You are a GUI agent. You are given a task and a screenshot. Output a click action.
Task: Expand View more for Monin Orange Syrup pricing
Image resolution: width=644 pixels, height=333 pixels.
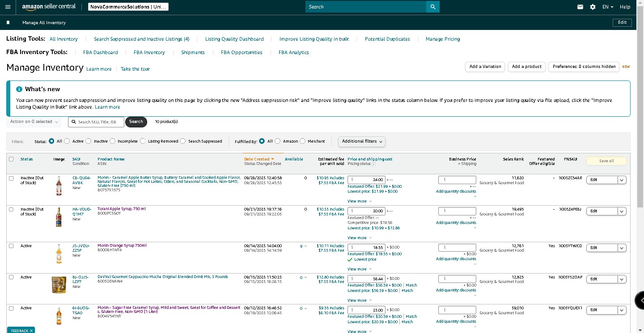[360, 269]
